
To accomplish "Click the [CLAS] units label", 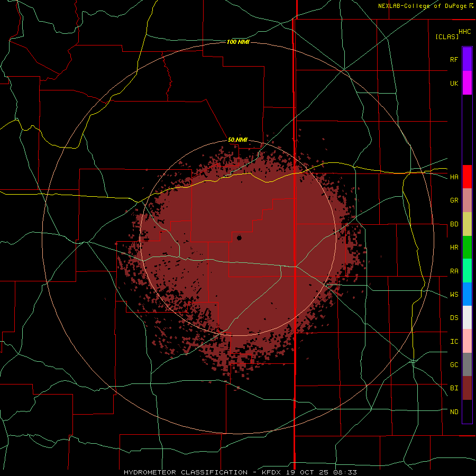I will coord(447,36).
